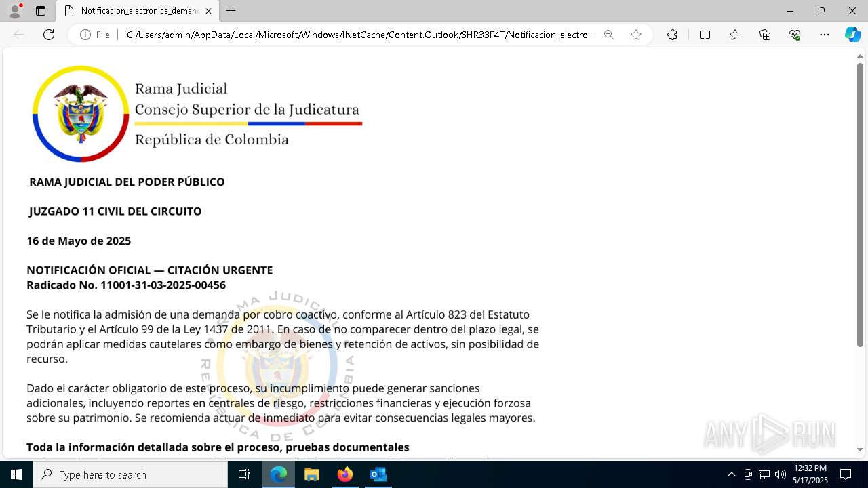The height and width of the screenshot is (488, 868).
Task: Click bold line Toda la información detallada
Action: pyautogui.click(x=218, y=447)
